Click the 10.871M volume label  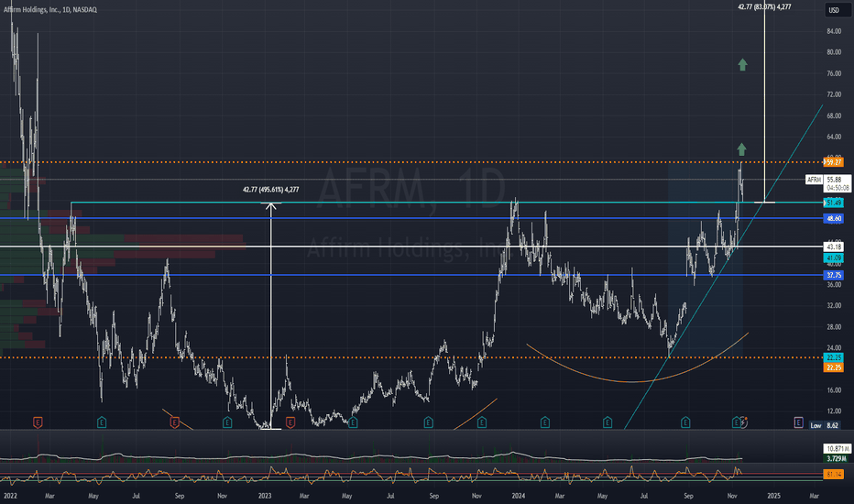(x=838, y=448)
